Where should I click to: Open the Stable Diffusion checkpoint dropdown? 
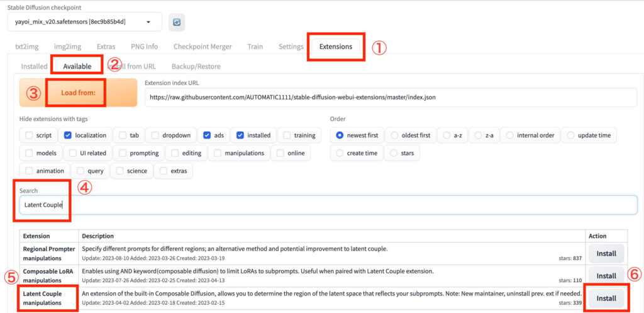[84, 22]
